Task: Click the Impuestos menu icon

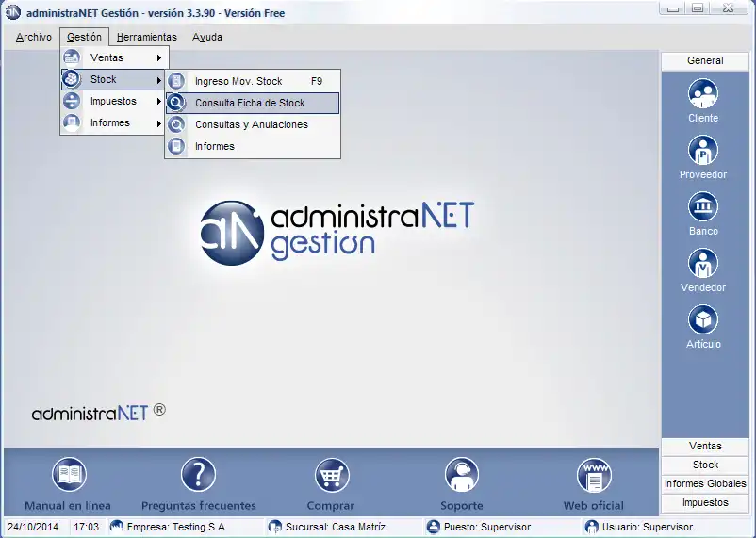Action: coord(72,101)
